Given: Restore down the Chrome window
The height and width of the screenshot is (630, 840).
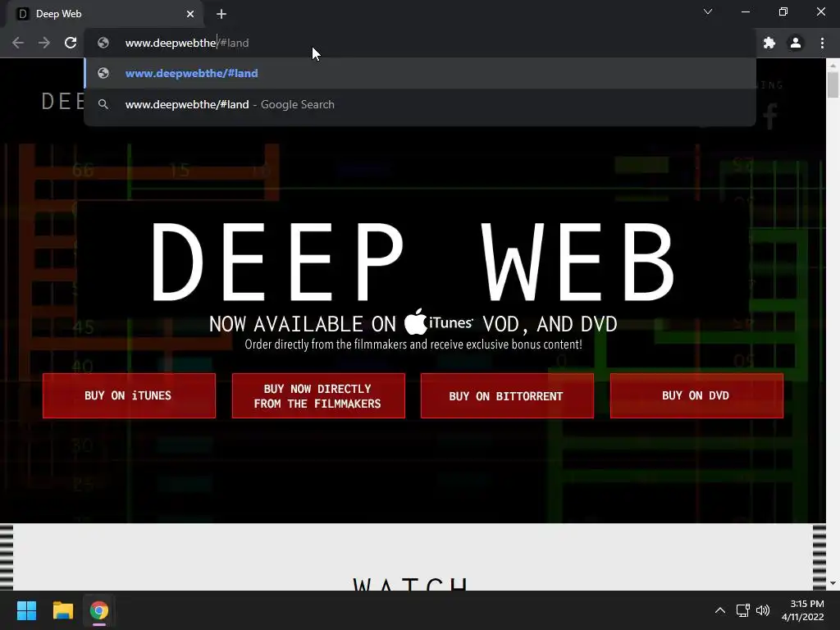Looking at the screenshot, I should click(783, 11).
